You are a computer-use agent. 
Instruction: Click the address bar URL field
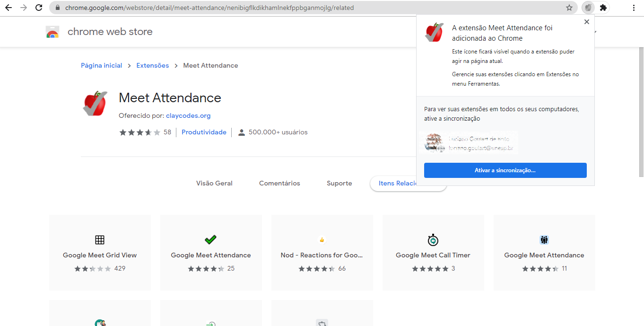pos(312,8)
